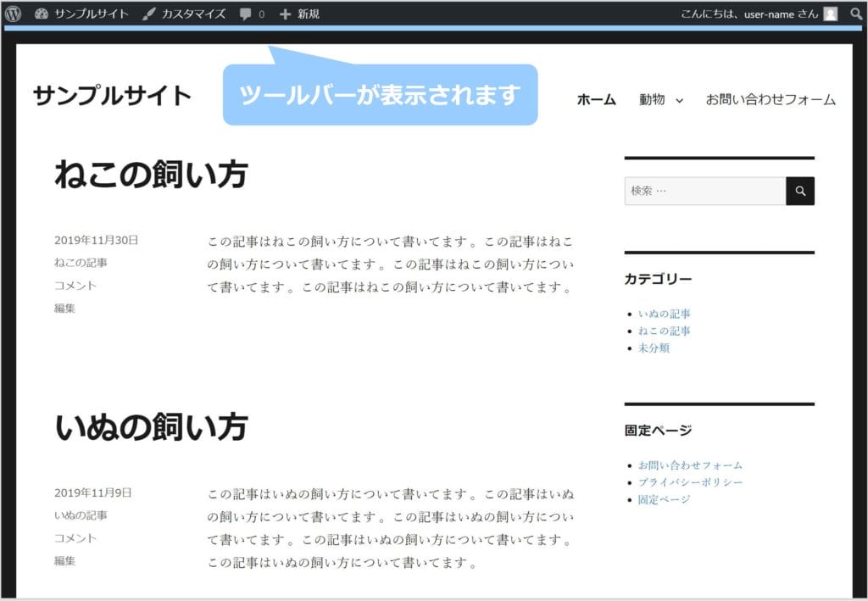868x601 pixels.
Task: Open the comments bubble icon
Action: pyautogui.click(x=246, y=14)
